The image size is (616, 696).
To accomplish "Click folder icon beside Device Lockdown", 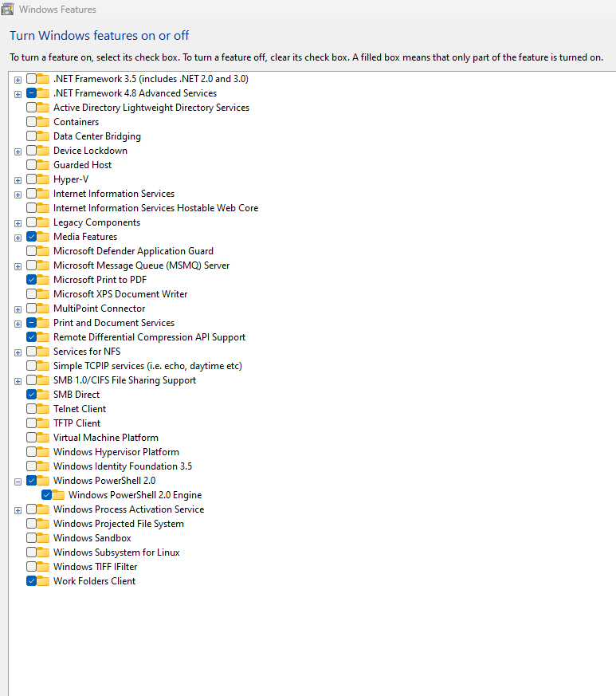I will 43,151.
